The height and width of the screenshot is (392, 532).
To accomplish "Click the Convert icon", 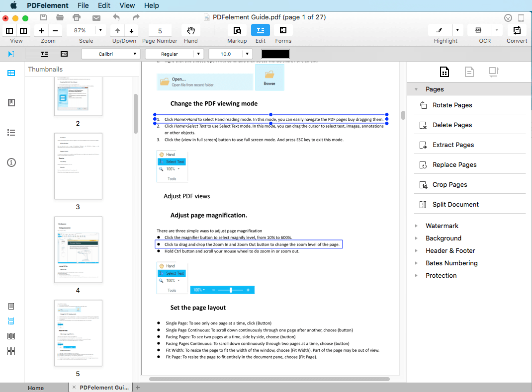I will click(x=517, y=30).
